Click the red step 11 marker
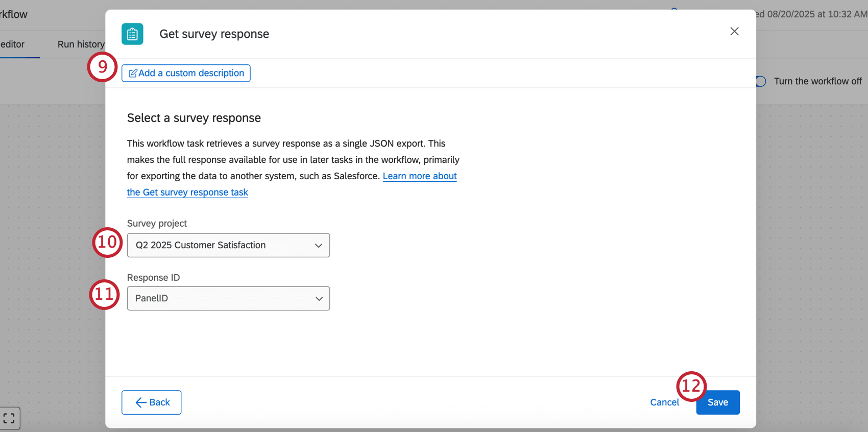This screenshot has width=868, height=432. point(104,294)
